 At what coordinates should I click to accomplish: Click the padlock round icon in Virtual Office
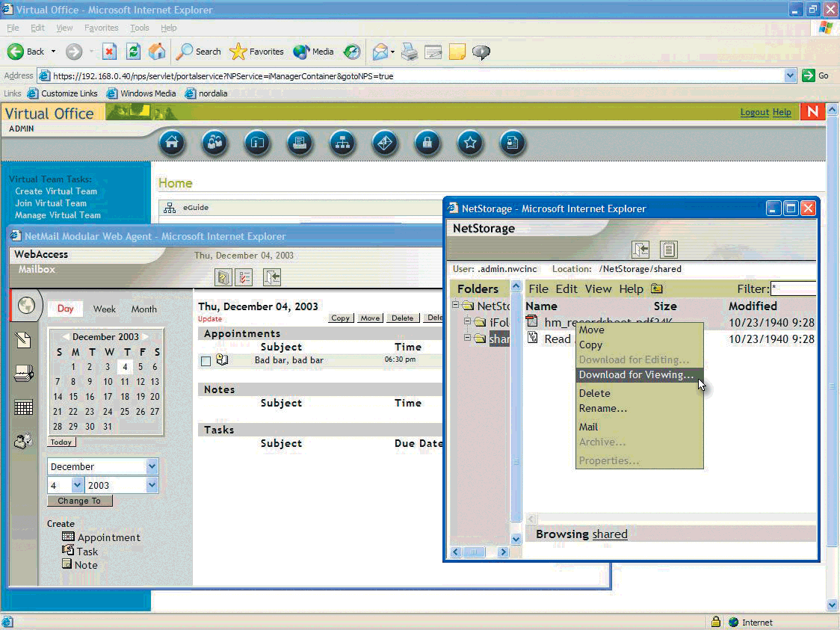click(x=427, y=143)
